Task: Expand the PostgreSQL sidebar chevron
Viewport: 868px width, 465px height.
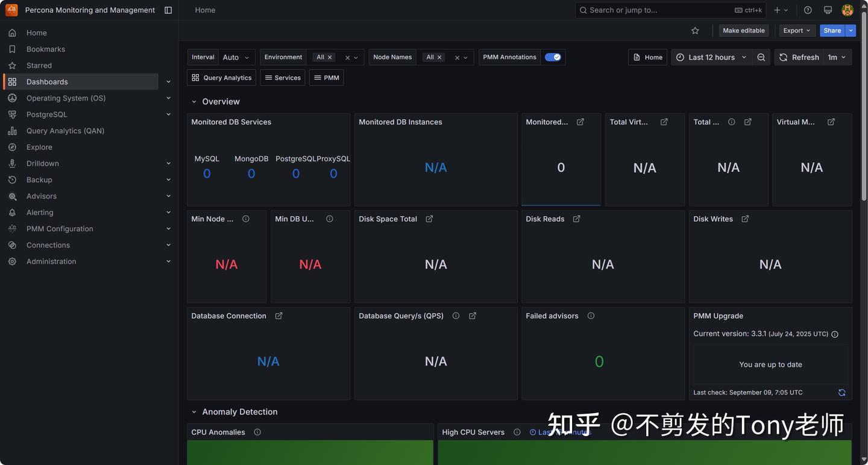Action: click(x=168, y=114)
